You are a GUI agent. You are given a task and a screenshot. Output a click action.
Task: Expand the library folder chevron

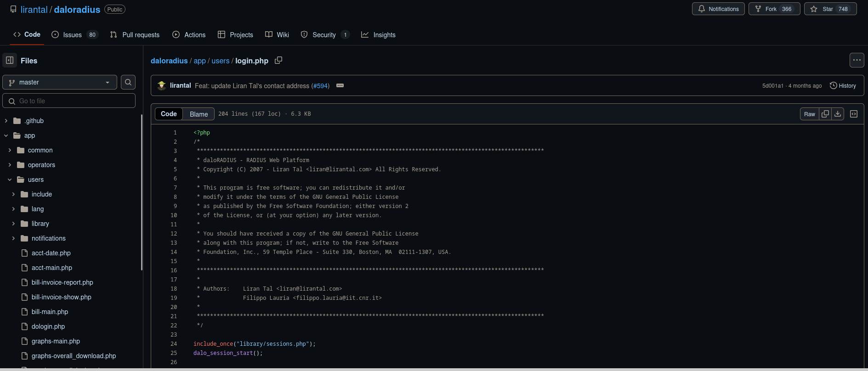pos(13,224)
